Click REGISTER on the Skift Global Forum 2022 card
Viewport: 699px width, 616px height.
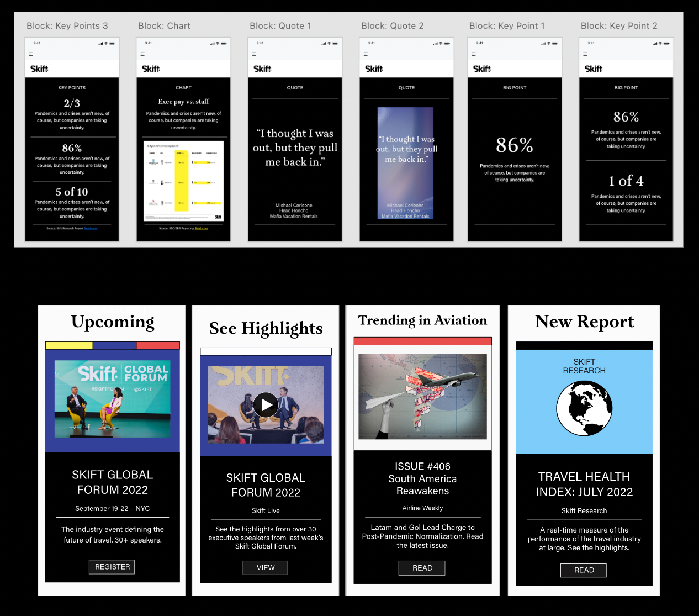(x=112, y=567)
